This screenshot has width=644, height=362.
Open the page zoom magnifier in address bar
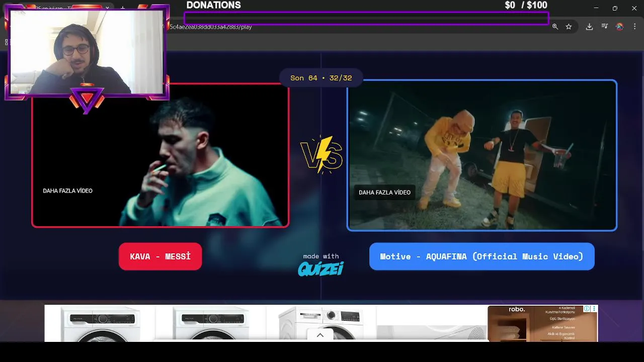(555, 27)
